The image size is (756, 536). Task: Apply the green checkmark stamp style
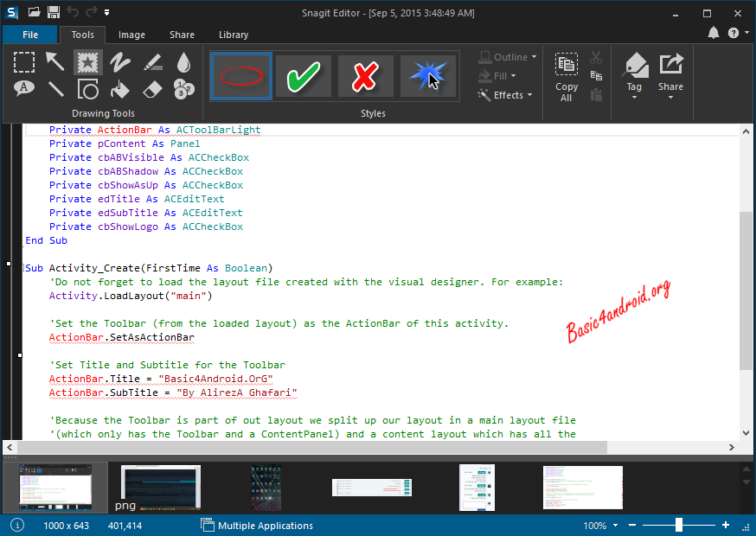pos(303,77)
